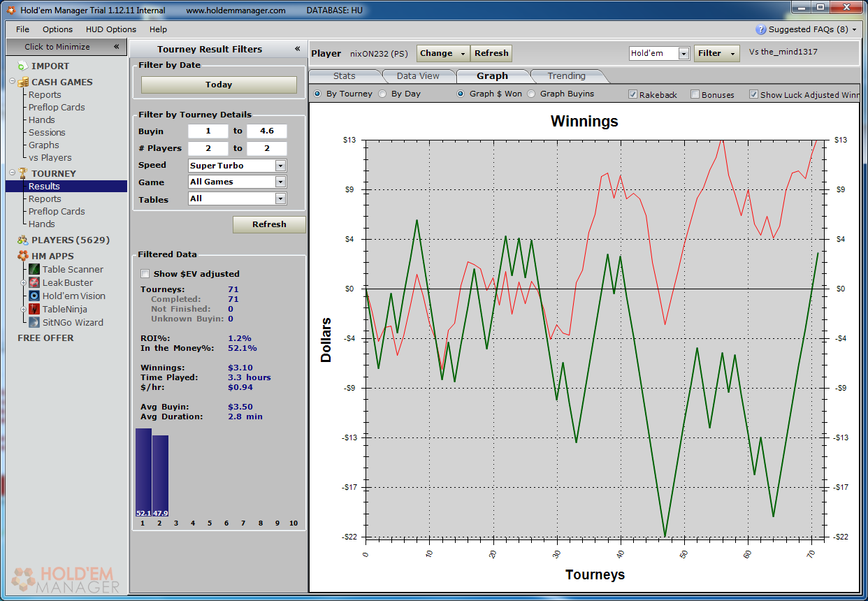
Task: Launch the LeakBuster app icon
Action: (35, 282)
